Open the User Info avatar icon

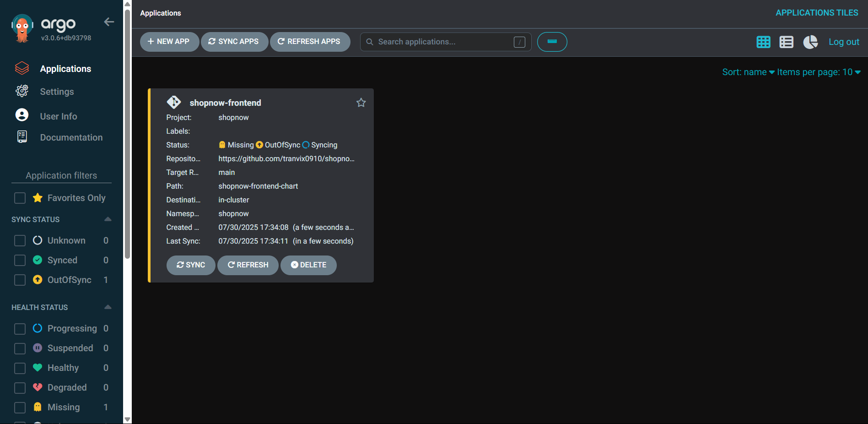tap(22, 115)
